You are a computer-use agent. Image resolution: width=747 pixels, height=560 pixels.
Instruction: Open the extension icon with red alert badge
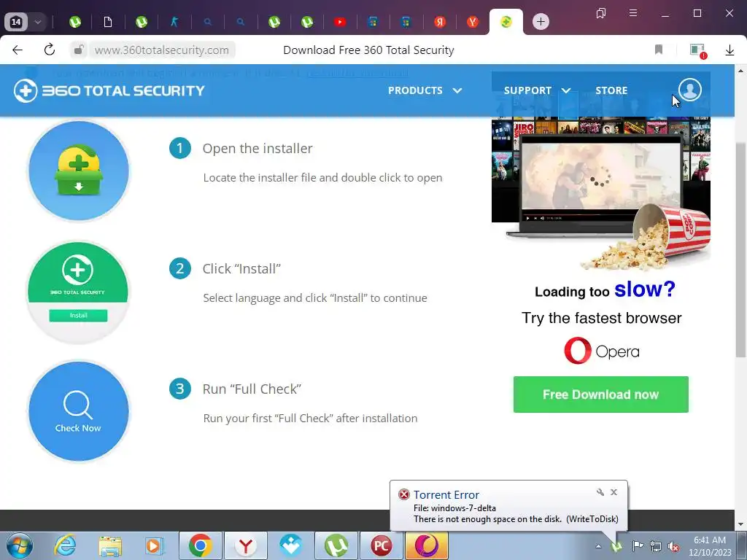[x=698, y=50]
